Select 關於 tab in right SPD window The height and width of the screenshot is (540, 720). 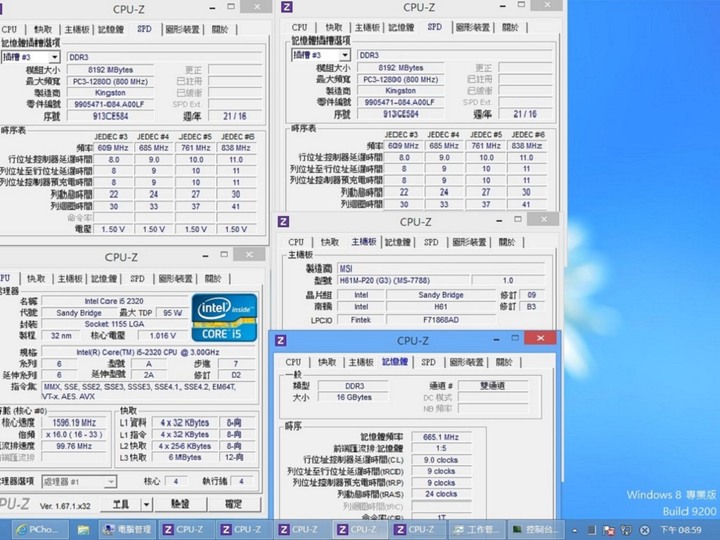click(510, 28)
